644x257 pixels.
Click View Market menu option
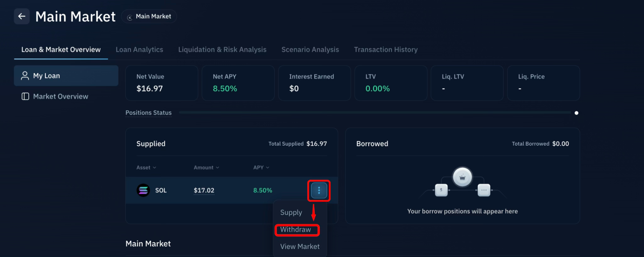click(300, 247)
